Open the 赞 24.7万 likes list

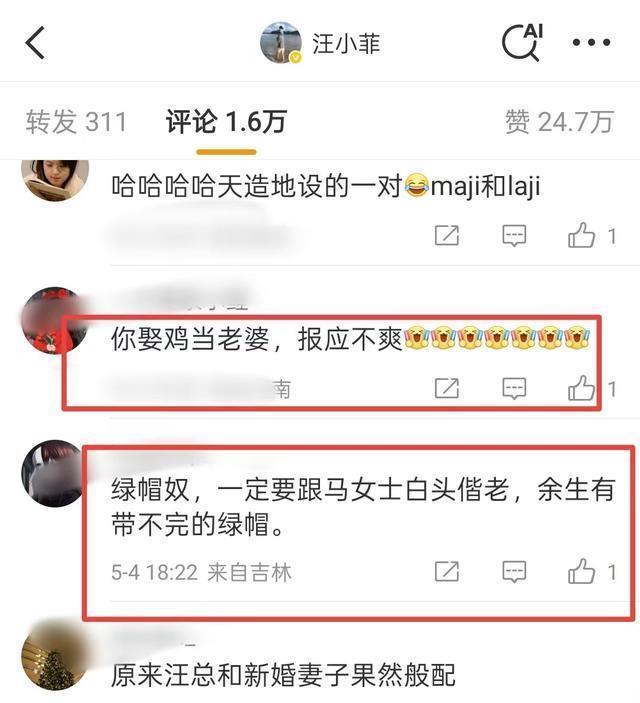coord(559,122)
